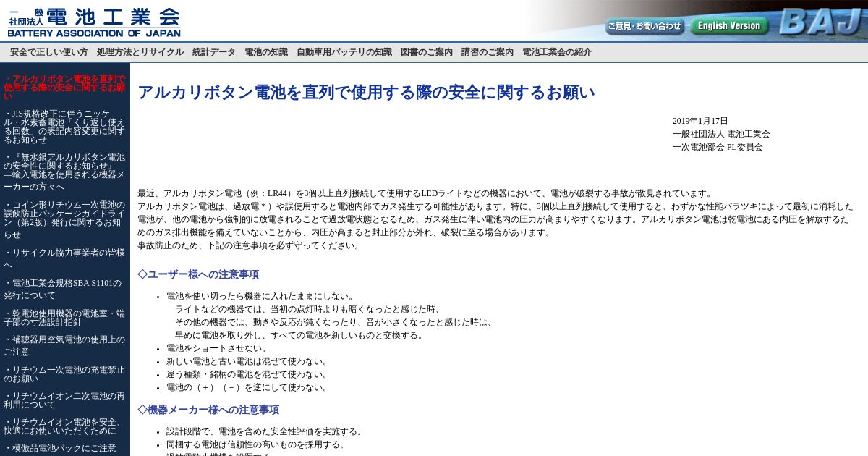Open sidebar link 電池工業会規格SBA S1101の発行について

coord(64,289)
